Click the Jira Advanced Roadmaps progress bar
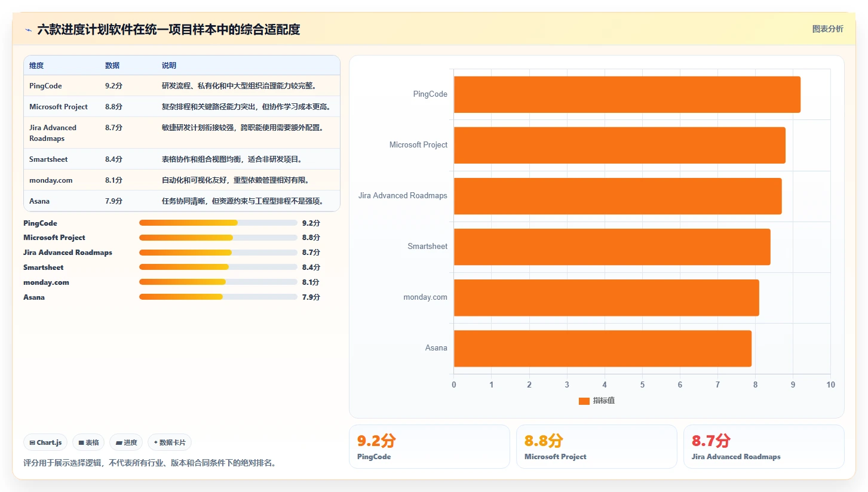 tap(218, 253)
